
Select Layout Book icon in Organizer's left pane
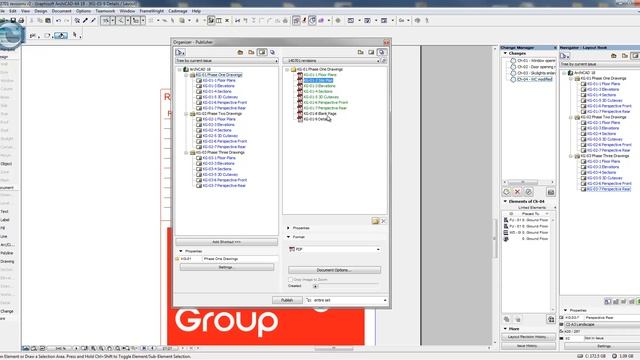[262, 52]
